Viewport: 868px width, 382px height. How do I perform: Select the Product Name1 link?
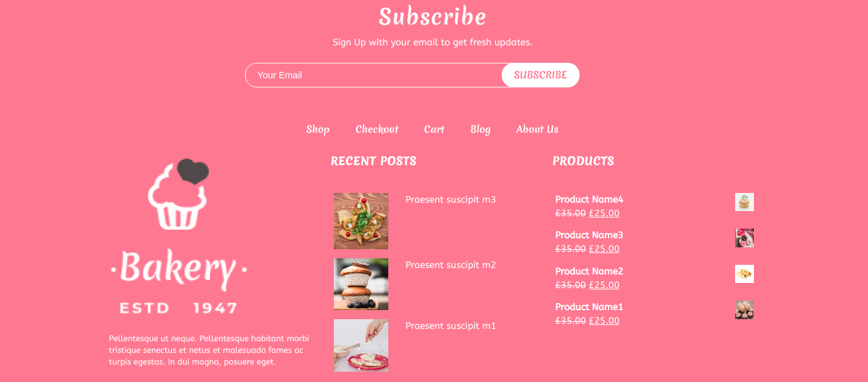[589, 307]
